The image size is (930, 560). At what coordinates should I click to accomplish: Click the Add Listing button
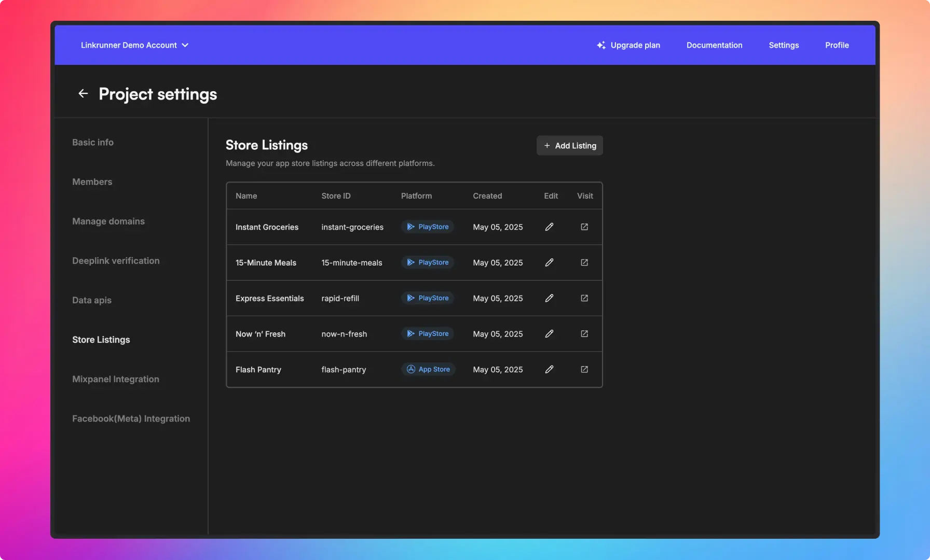569,146
